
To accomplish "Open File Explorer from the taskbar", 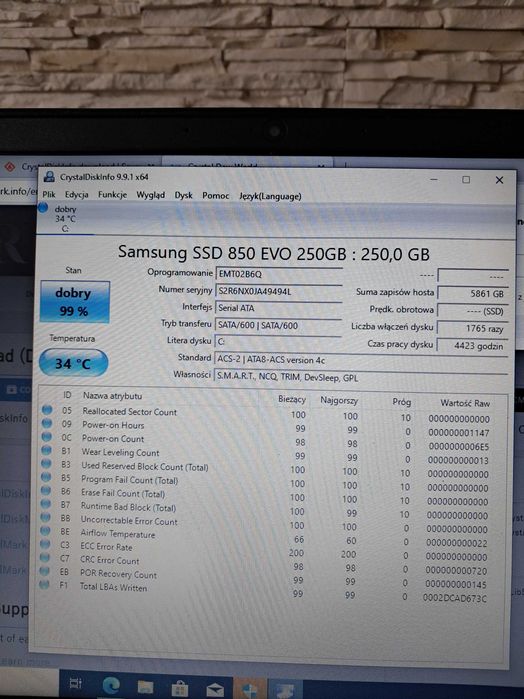I will 145,687.
